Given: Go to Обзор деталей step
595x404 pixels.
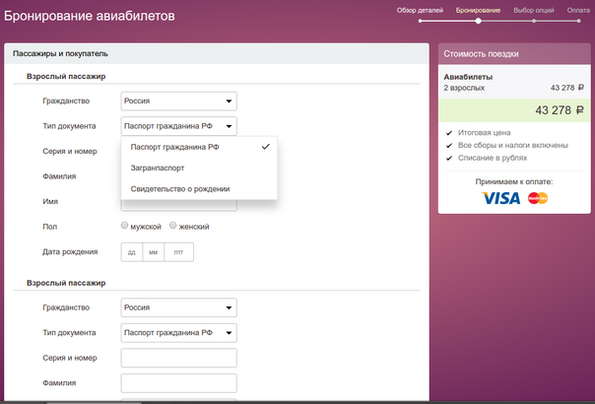Looking at the screenshot, I should coord(420,10).
